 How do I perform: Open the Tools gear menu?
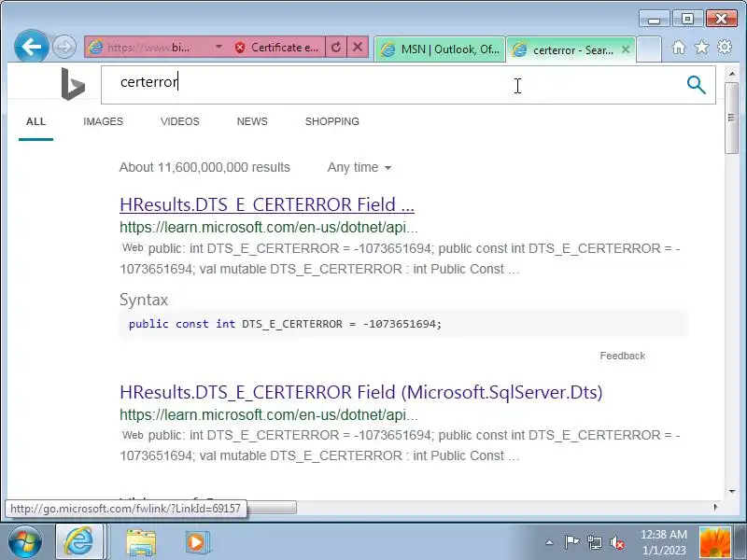tap(725, 47)
